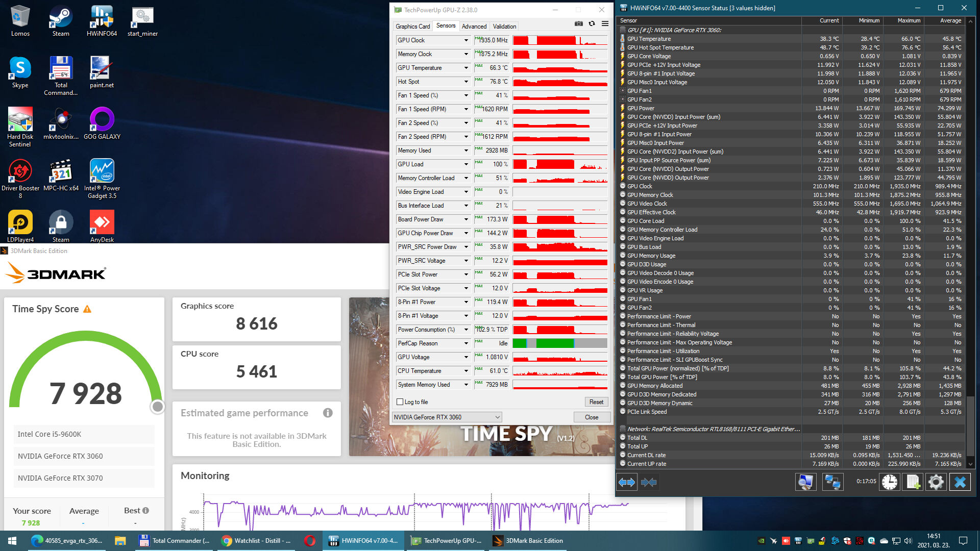Click HWiNFO remote monitor computer icon

(806, 482)
